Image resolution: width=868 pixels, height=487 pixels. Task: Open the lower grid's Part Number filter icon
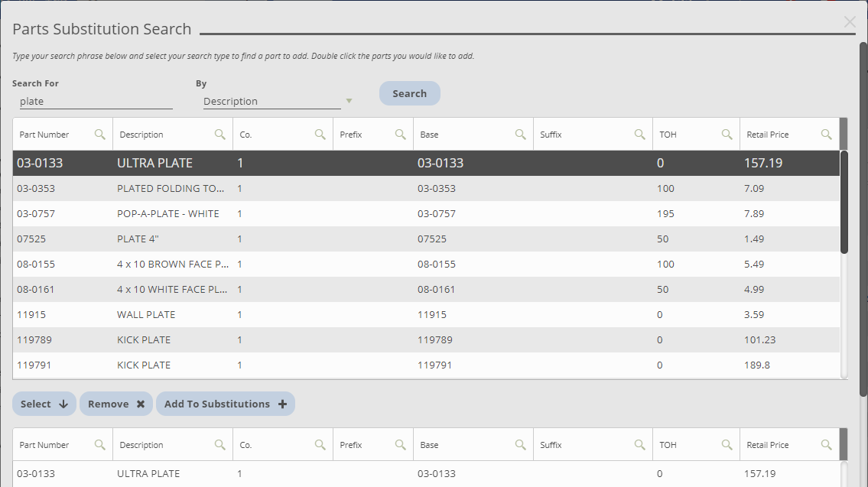[x=100, y=444]
